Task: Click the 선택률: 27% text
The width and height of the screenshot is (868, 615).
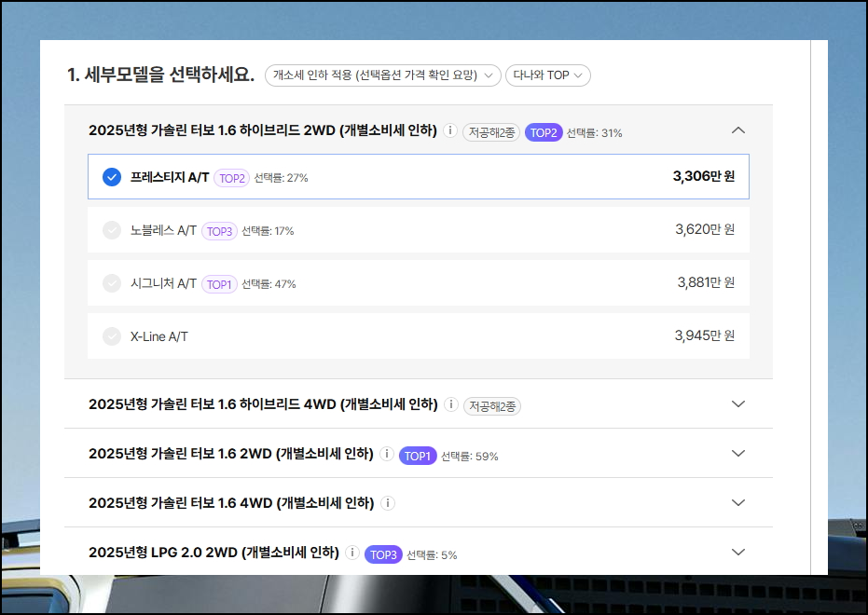Action: point(282,178)
